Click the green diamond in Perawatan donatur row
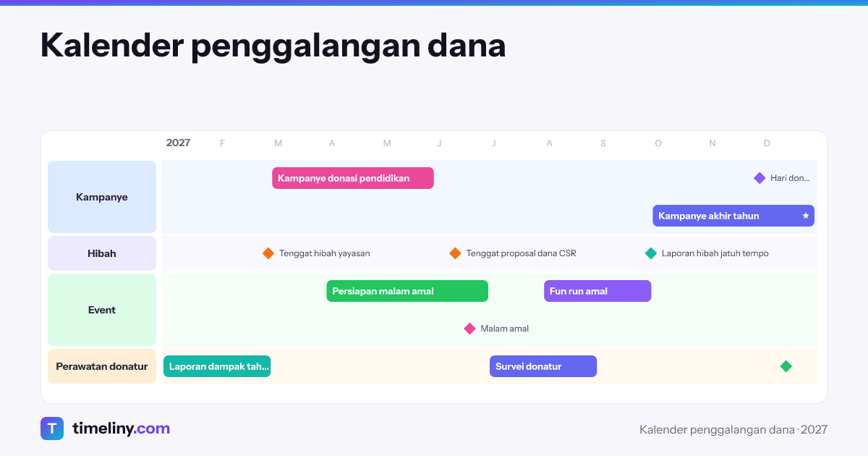Screen dimensions: 868x456 coord(786,366)
